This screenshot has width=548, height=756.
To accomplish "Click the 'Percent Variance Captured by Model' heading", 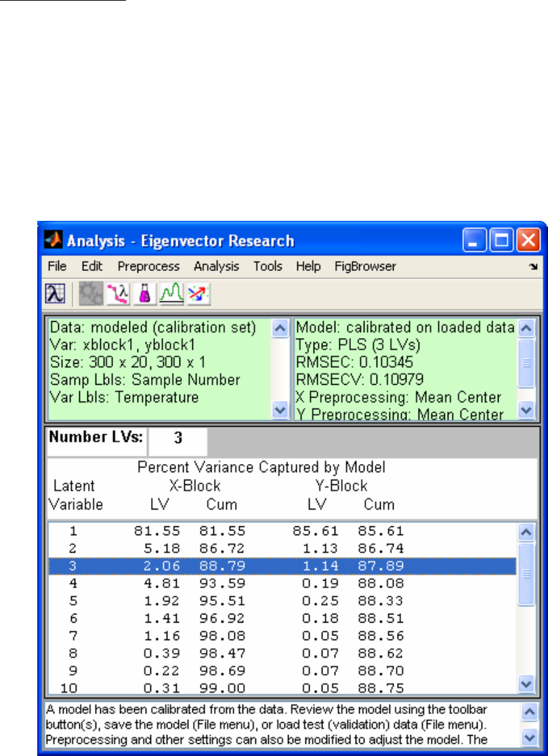I will click(261, 467).
